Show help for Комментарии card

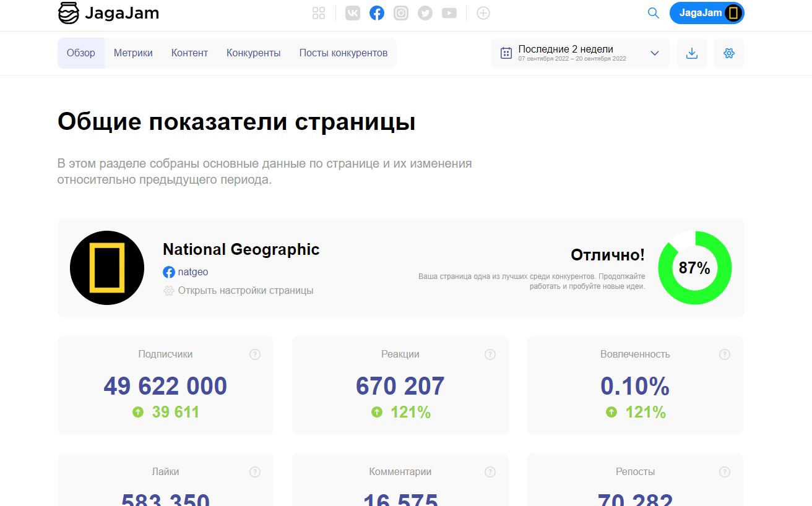pos(490,472)
